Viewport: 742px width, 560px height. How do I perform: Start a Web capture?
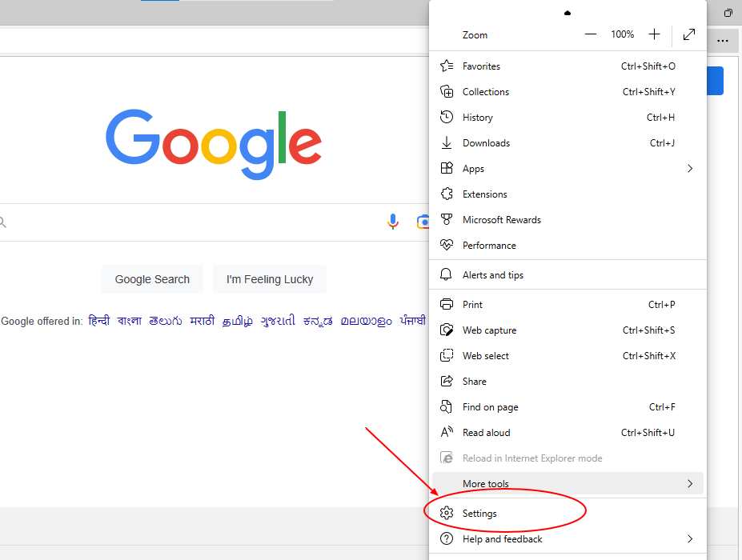[489, 330]
